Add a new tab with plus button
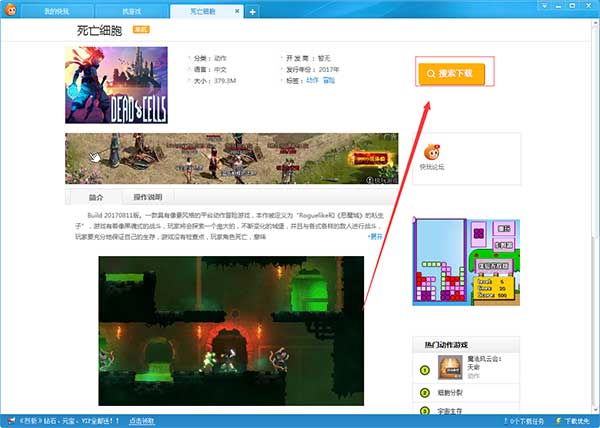Screen dimensions: 600x428 tap(253, 11)
